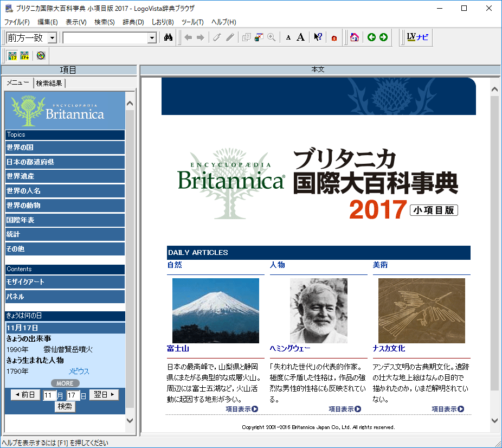Click the month input field showing 11
This screenshot has width=502, height=448.
click(49, 395)
